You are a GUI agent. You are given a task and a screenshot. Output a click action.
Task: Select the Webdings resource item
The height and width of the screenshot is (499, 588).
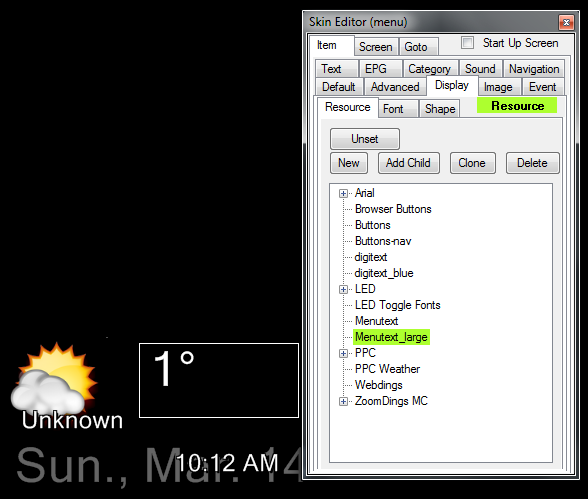[x=379, y=385]
